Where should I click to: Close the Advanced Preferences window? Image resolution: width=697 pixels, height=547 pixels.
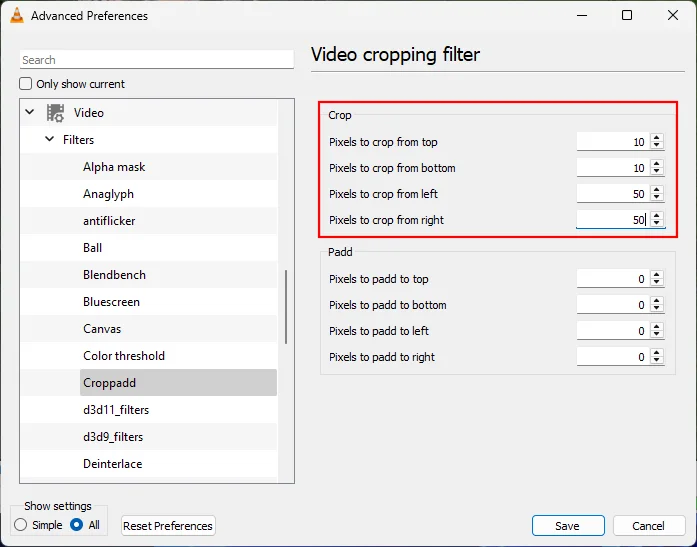coord(673,16)
